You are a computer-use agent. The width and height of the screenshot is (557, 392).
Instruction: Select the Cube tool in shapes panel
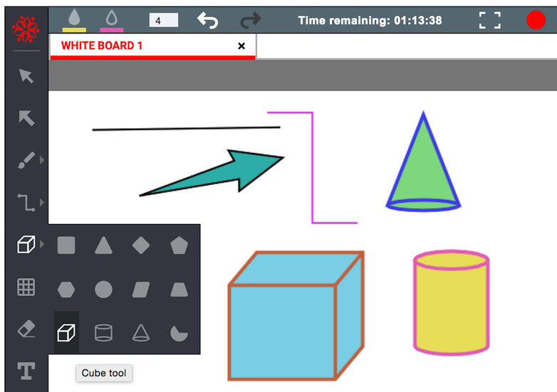click(x=66, y=332)
